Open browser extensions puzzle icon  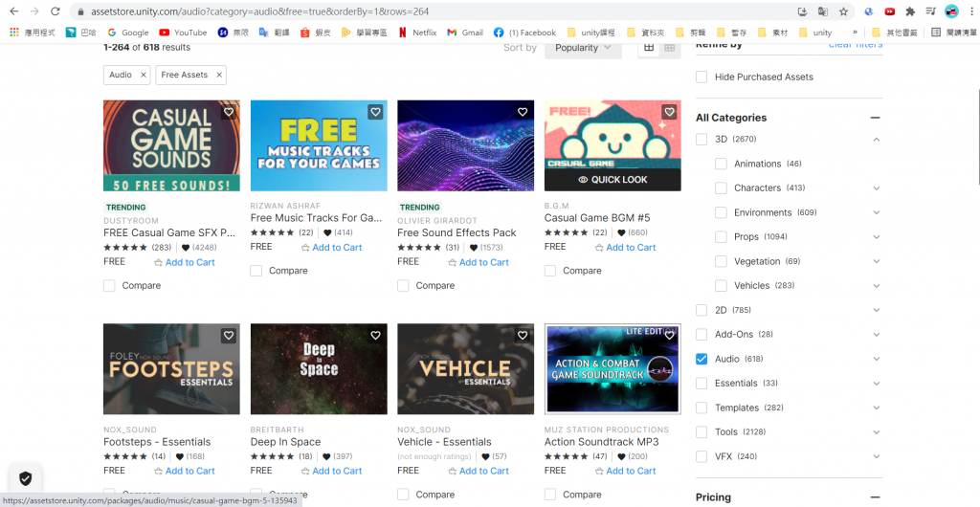coord(910,11)
